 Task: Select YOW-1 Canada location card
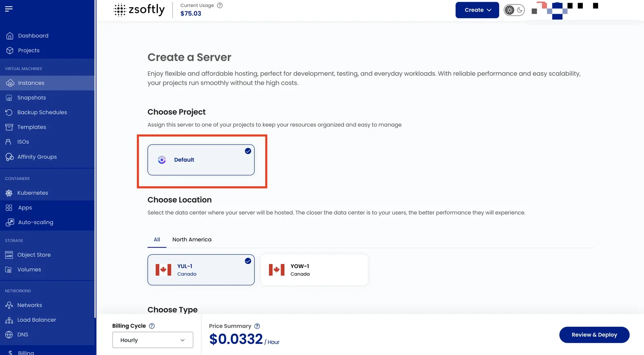tap(314, 270)
